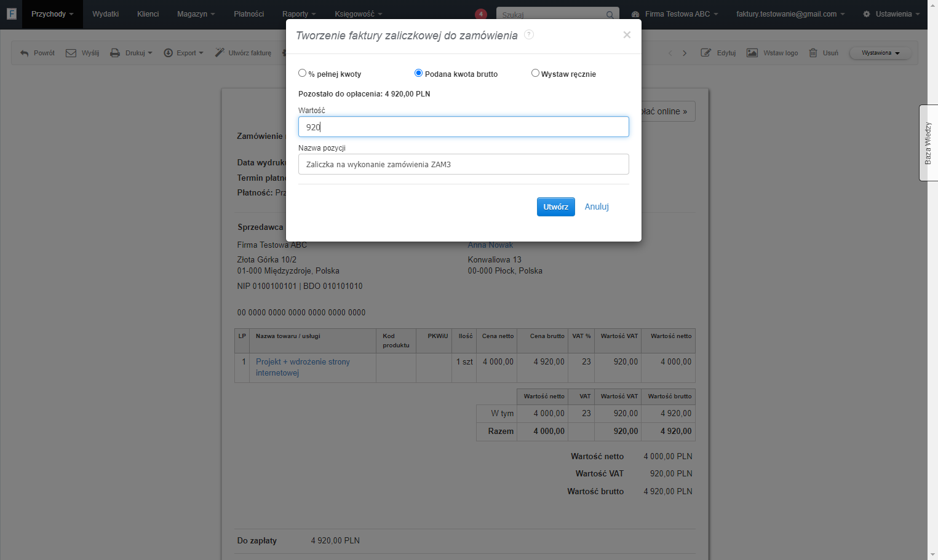Select the % pełnej kwoty radio option
This screenshot has height=560, width=938.
coord(302,73)
